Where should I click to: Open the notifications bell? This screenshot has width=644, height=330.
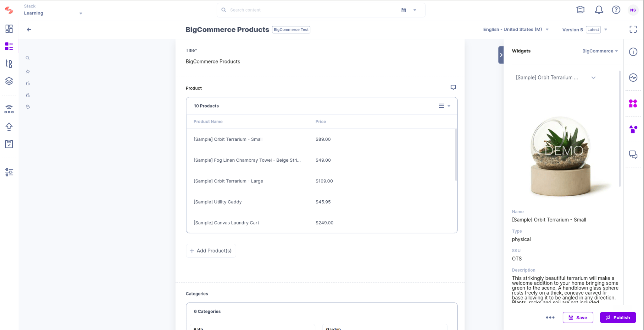coord(599,10)
